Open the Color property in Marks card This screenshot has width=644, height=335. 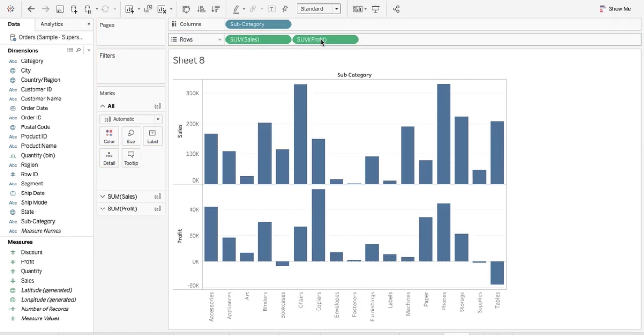[x=109, y=136]
